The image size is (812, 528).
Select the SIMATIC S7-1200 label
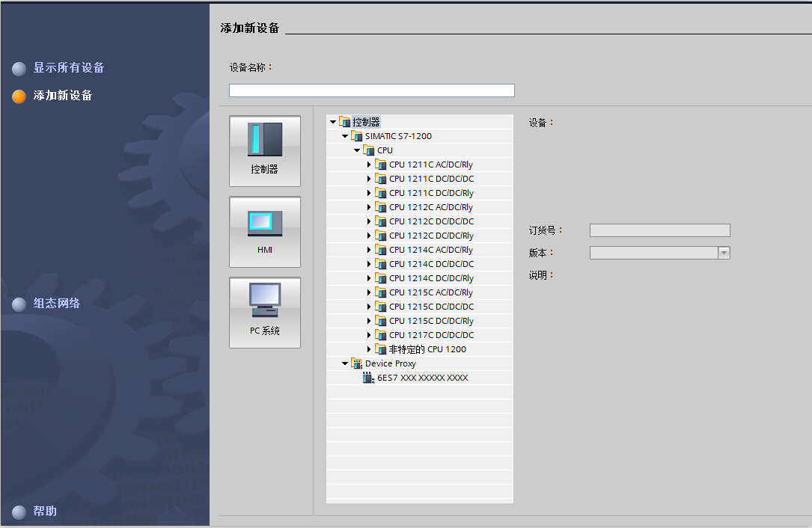point(398,136)
